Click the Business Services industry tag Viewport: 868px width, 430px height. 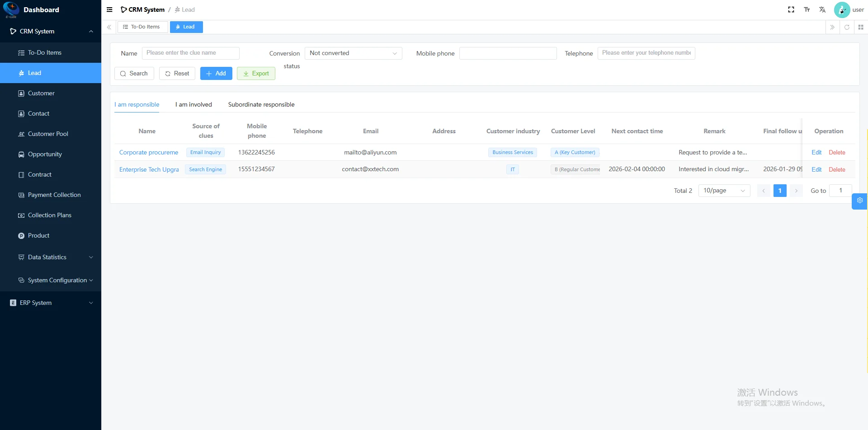[513, 152]
